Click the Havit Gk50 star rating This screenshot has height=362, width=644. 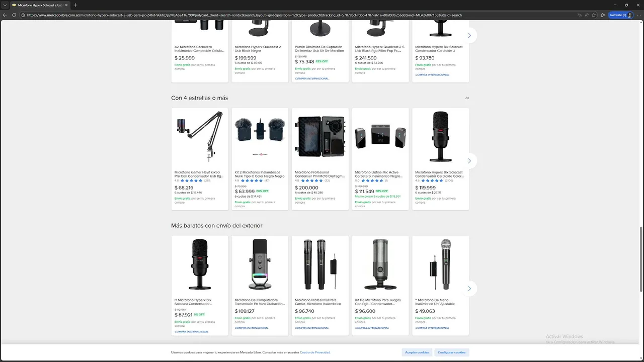pyautogui.click(x=191, y=180)
